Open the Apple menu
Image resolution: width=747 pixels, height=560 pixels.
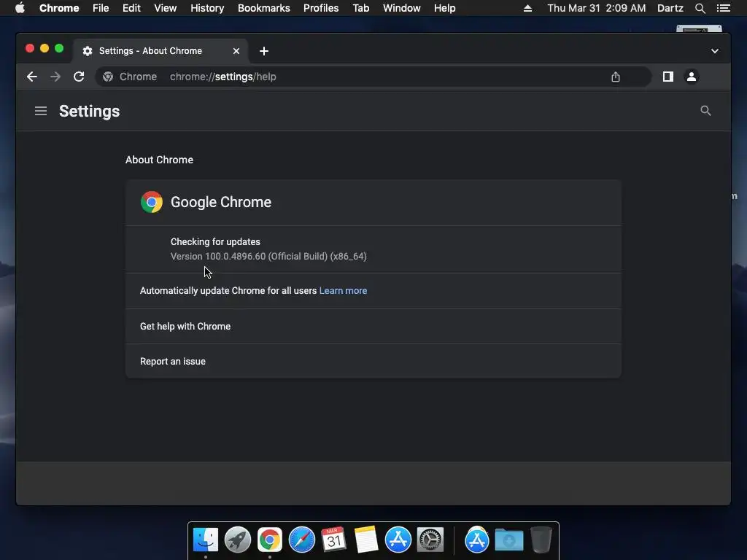(x=20, y=8)
